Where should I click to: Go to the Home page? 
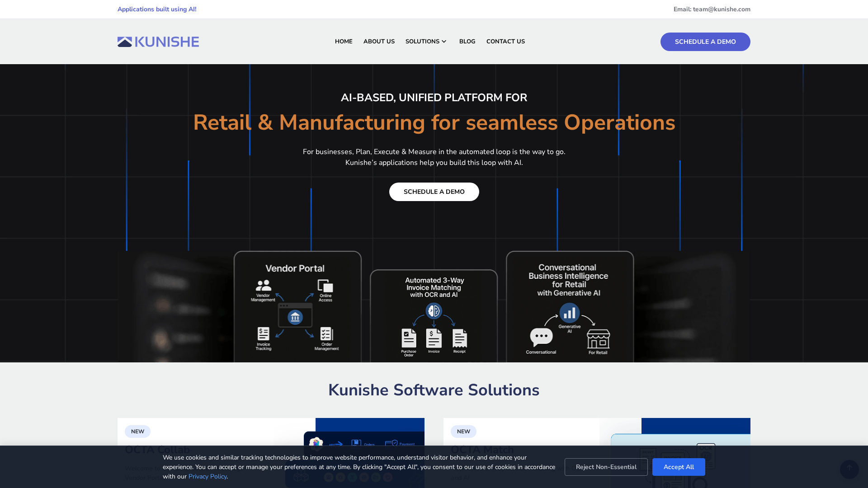(x=344, y=42)
